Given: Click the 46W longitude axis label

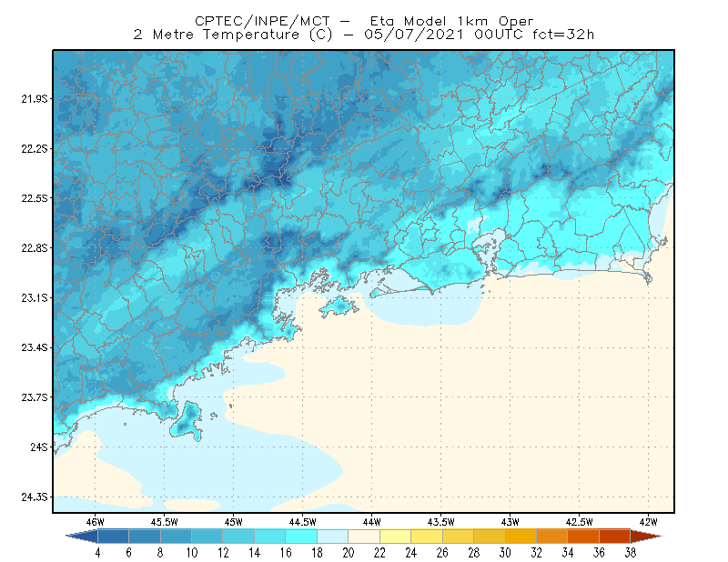Looking at the screenshot, I should [x=96, y=522].
